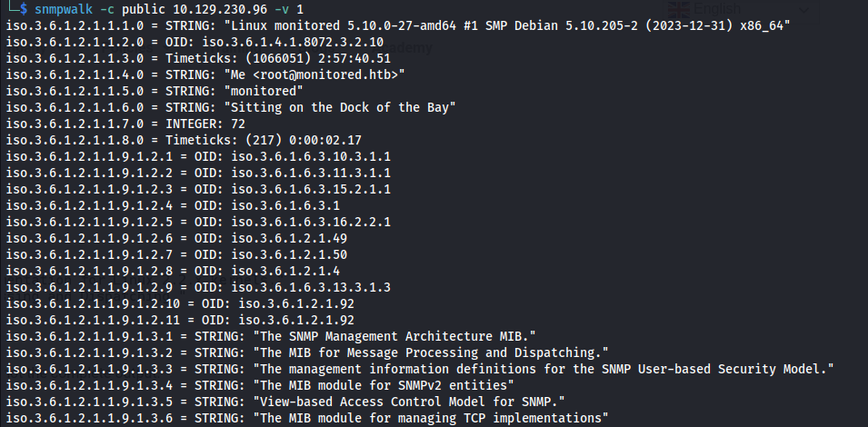
Task: Click the INTEGER: 72 value line
Action: point(125,124)
